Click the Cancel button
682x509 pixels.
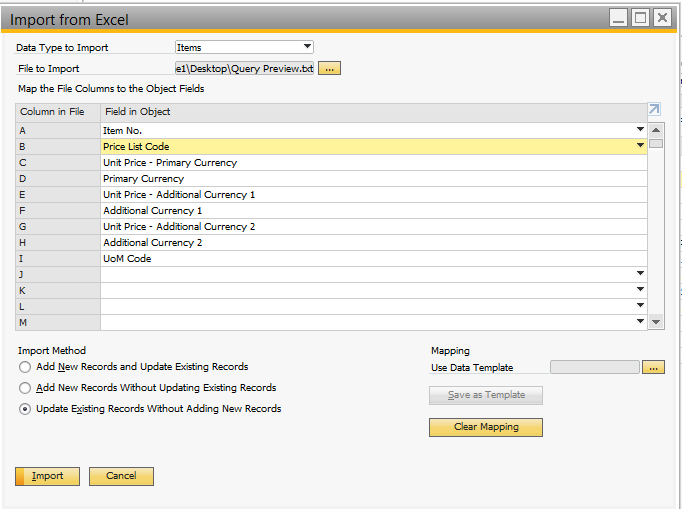tap(121, 476)
